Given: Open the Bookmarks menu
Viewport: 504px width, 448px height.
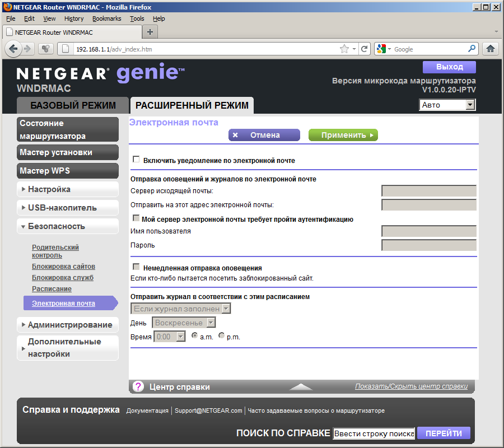Looking at the screenshot, I should pyautogui.click(x=107, y=18).
